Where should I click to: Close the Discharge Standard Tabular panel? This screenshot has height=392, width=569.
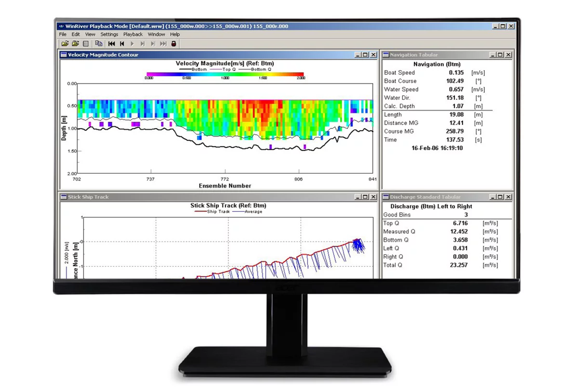coord(508,197)
